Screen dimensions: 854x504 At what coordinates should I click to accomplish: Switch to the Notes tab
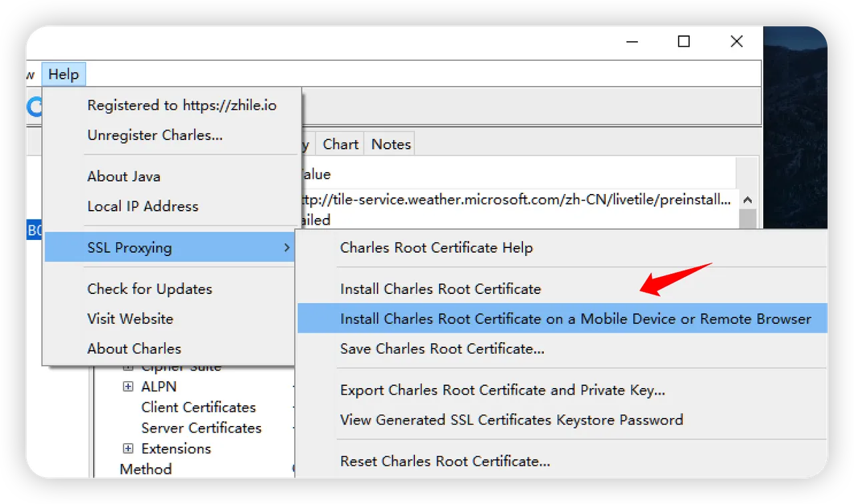click(391, 144)
